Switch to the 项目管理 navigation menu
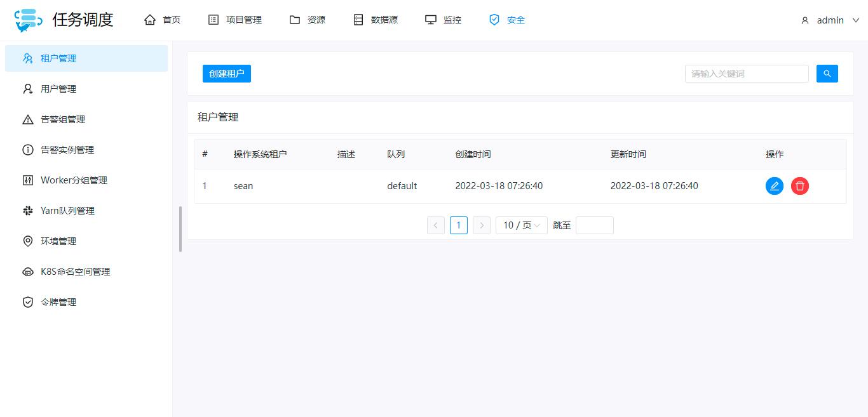868x417 pixels. (235, 19)
